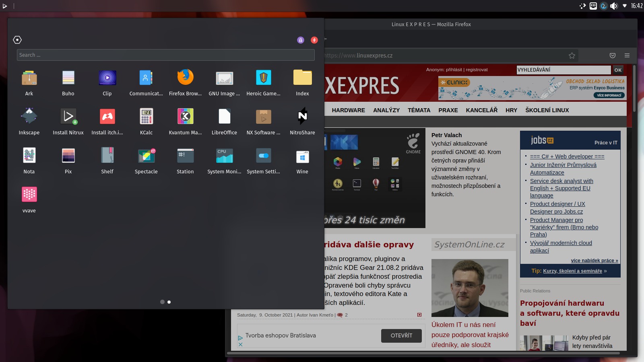644x362 pixels.
Task: Click the OTEVŘÍT ad button
Action: pos(401,335)
